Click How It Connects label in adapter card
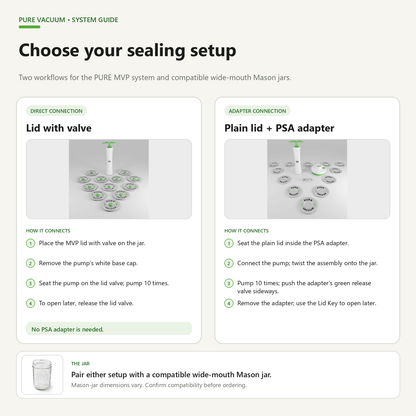The image size is (416, 416). (246, 231)
